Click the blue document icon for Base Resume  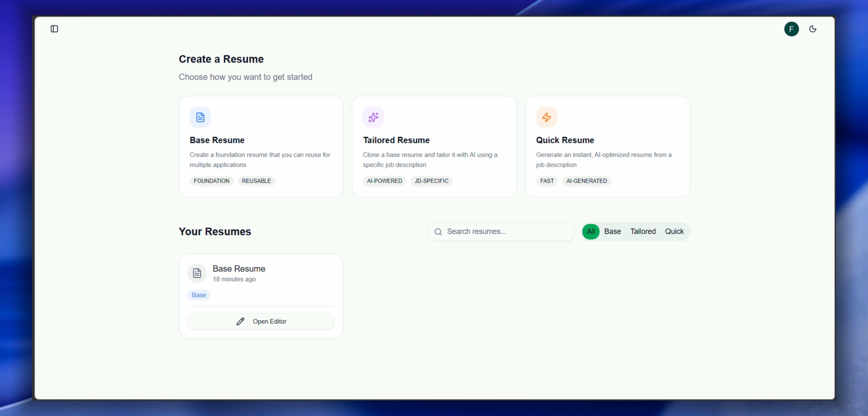pos(200,117)
